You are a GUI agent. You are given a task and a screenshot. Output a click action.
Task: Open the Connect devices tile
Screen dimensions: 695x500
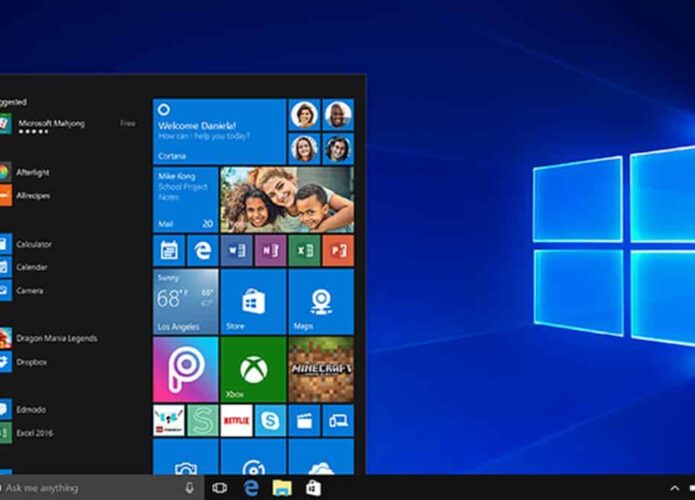point(338,420)
